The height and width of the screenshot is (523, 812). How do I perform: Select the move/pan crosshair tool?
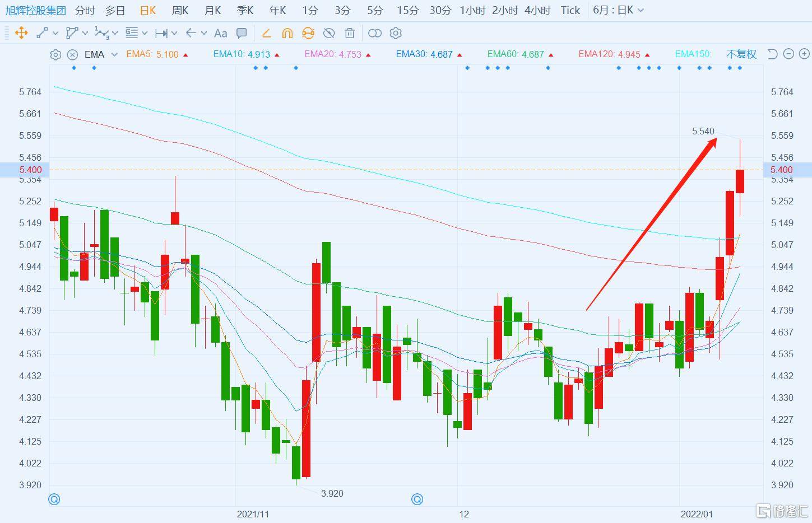tap(21, 33)
